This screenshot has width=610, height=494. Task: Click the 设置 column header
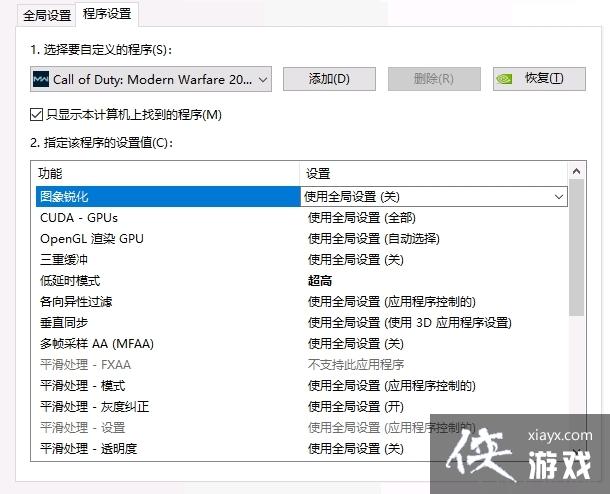pos(434,173)
